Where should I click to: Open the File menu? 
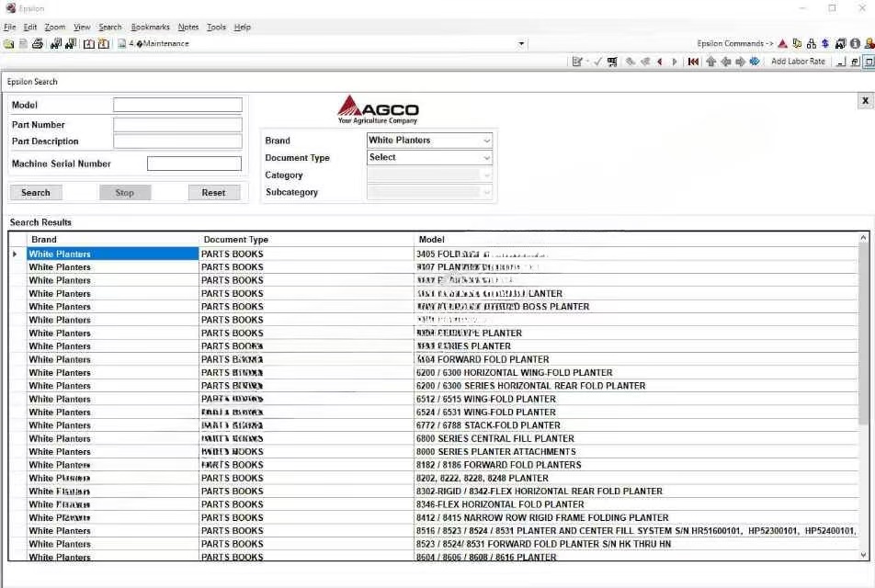[x=9, y=27]
